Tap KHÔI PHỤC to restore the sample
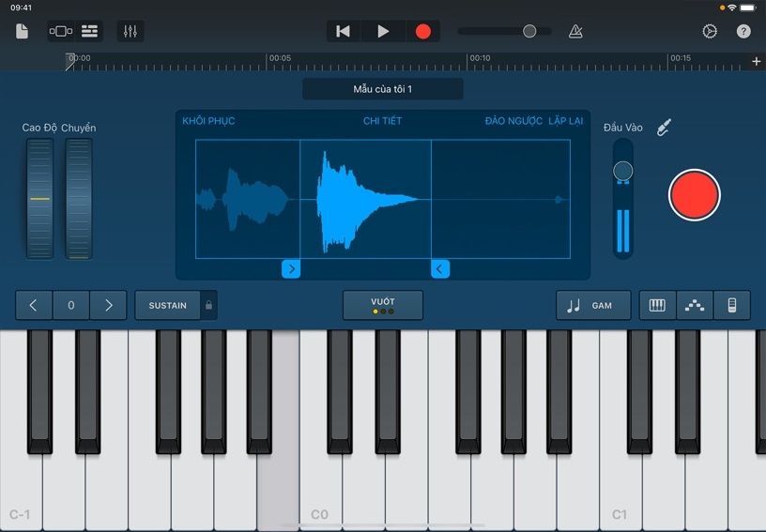The height and width of the screenshot is (532, 766). pos(208,121)
